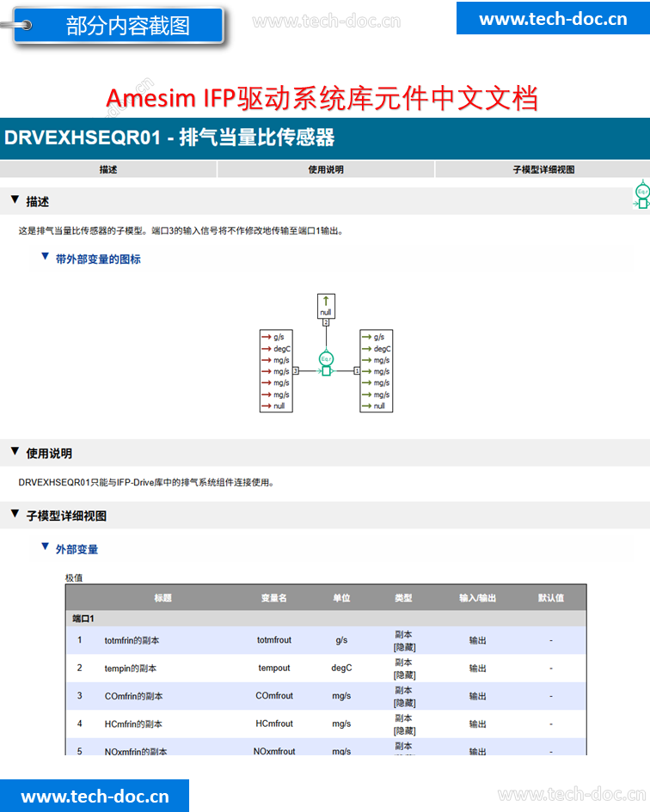Click the 部分内容截图 label button
The width and height of the screenshot is (650, 812).
pos(120,26)
